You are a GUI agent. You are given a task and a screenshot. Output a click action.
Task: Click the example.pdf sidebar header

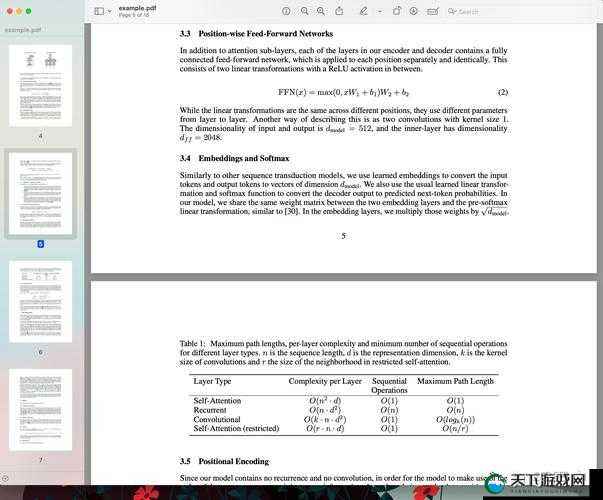pyautogui.click(x=23, y=30)
